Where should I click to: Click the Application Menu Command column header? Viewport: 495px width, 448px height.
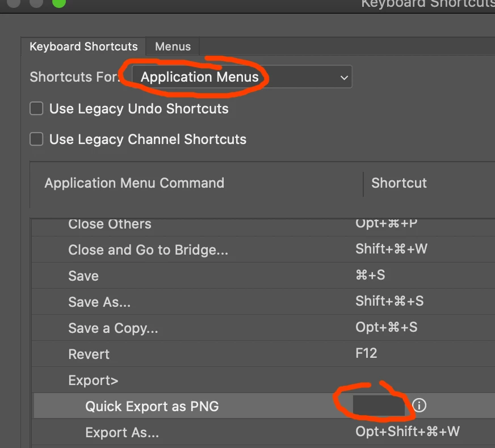tap(134, 183)
